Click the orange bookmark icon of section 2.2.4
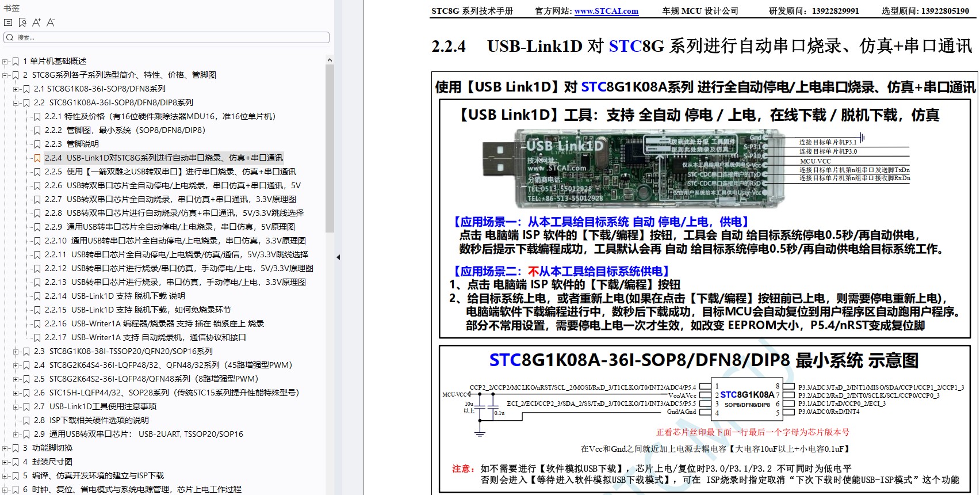Viewport: 980px width, 495px height. tap(37, 158)
